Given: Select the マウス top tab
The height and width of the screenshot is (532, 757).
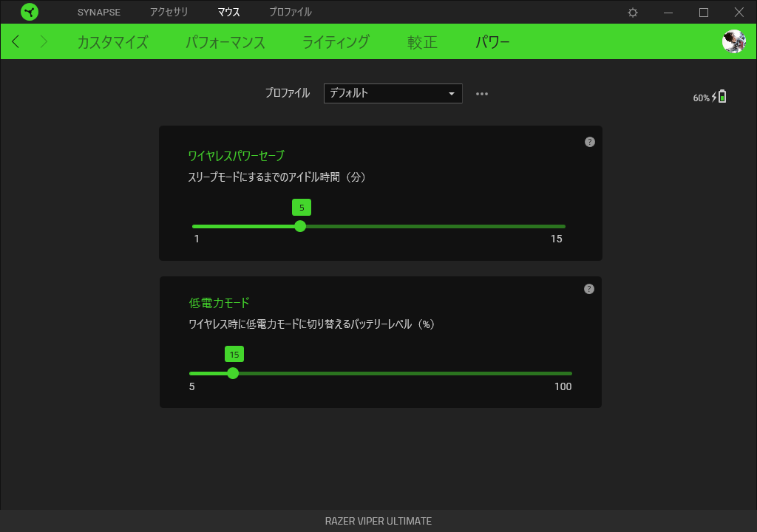Looking at the screenshot, I should (x=229, y=12).
